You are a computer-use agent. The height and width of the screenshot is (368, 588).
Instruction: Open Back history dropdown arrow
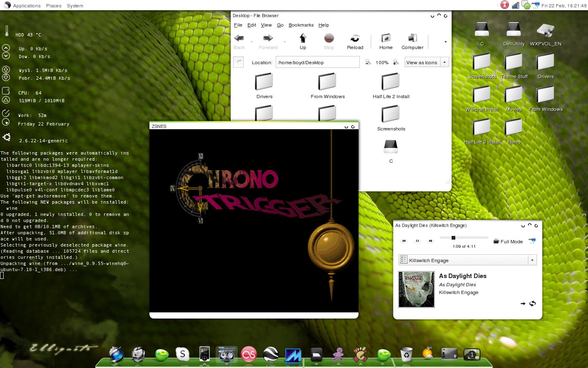[x=252, y=42]
